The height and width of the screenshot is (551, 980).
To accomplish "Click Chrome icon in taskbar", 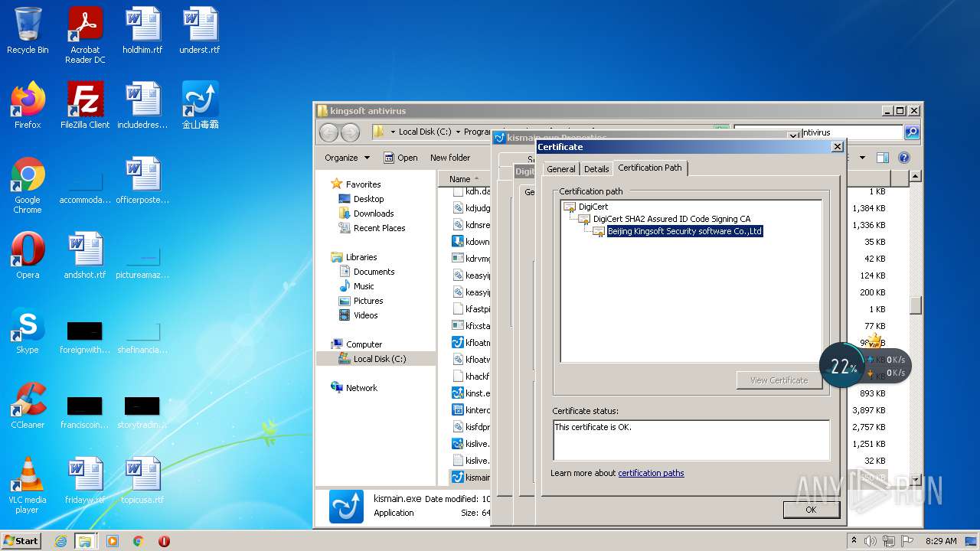I will pyautogui.click(x=138, y=541).
